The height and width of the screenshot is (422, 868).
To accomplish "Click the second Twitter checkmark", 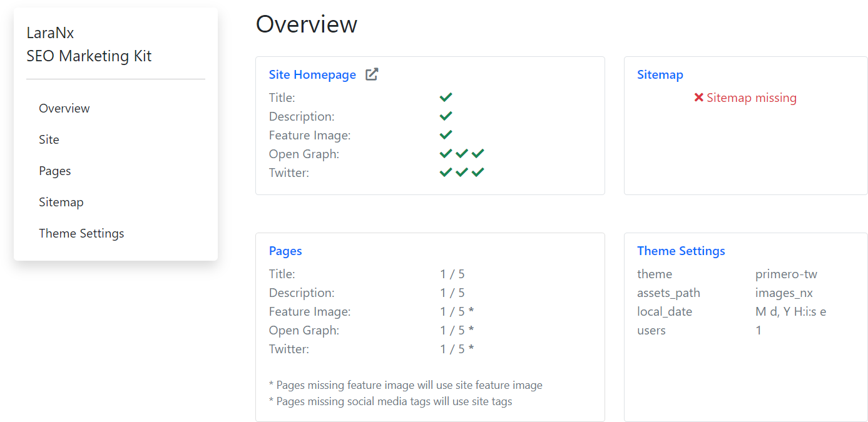I will pos(462,172).
